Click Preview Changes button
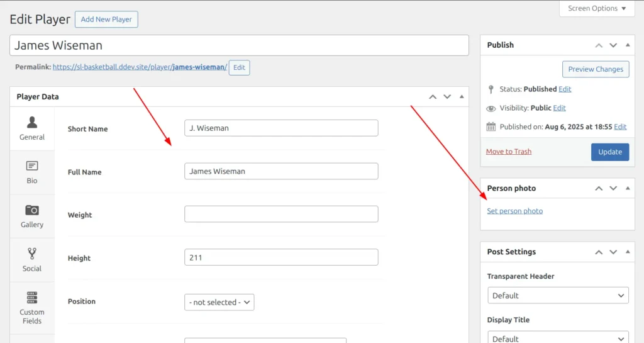Viewport: 644px width, 343px height. (596, 69)
